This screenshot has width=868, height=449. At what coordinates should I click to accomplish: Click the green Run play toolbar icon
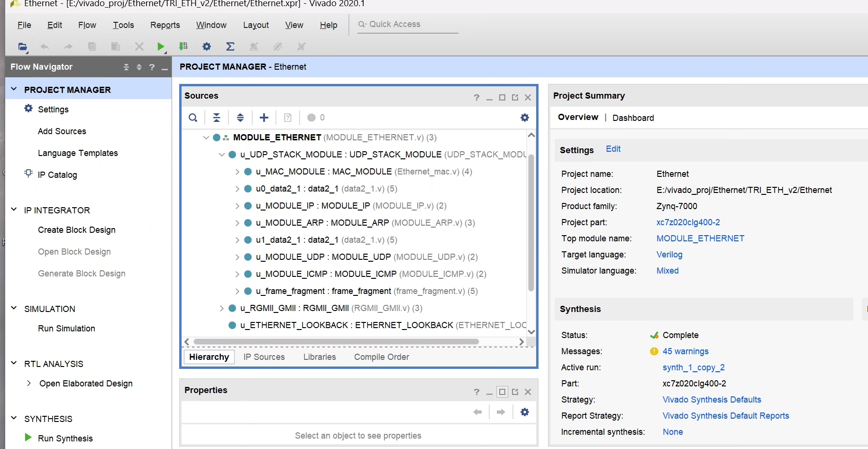[161, 46]
